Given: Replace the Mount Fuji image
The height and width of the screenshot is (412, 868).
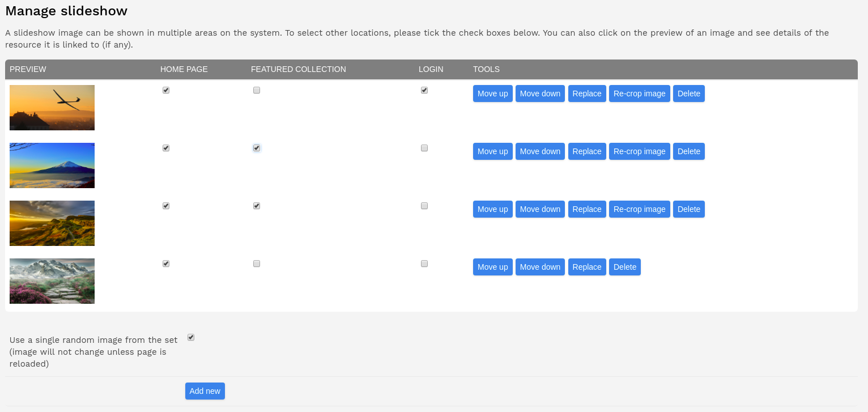Looking at the screenshot, I should click(587, 151).
